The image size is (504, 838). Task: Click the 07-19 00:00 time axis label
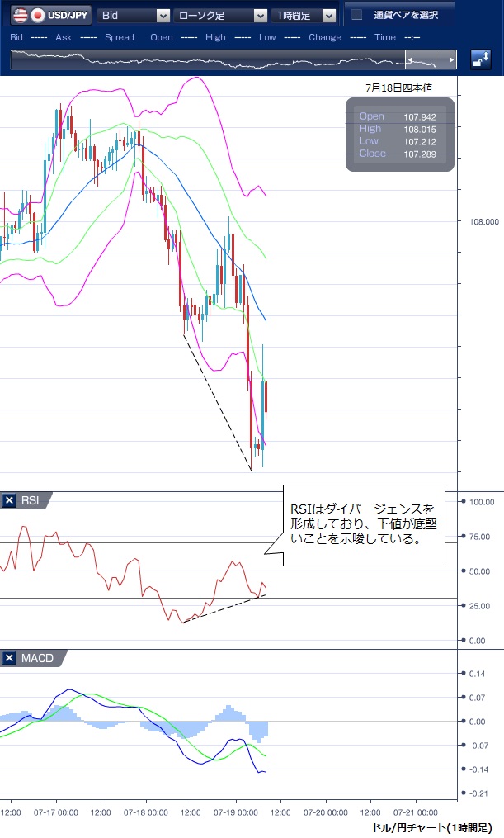pyautogui.click(x=236, y=812)
